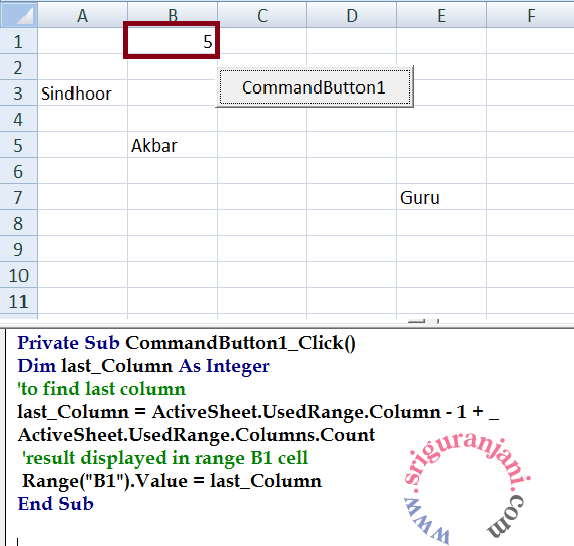Place cursor in Range("B1").Value code line
The height and width of the screenshot is (546, 574).
tap(172, 481)
